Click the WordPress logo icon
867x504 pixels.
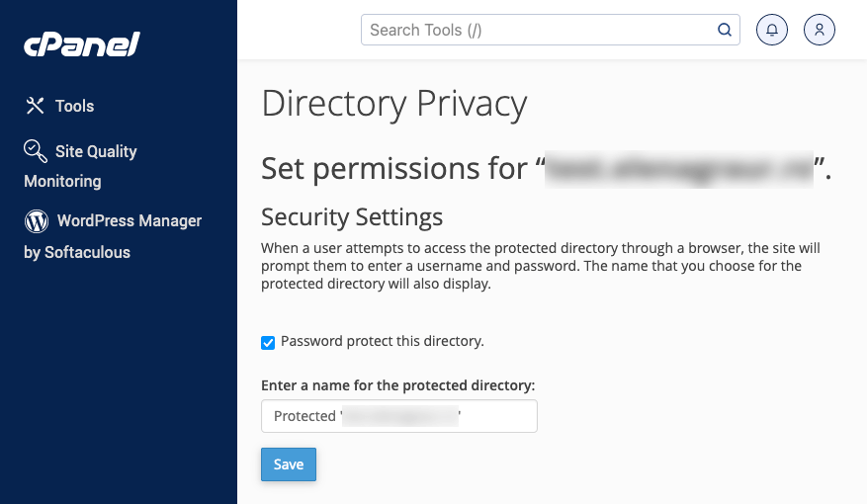click(37, 221)
